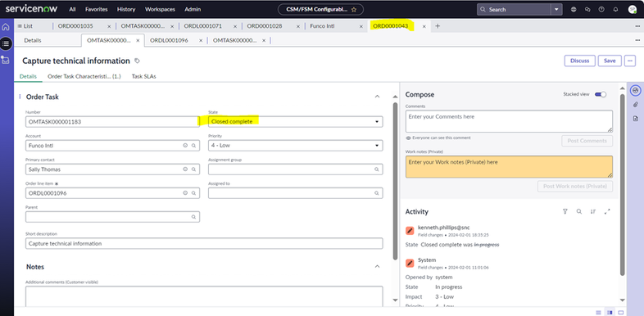Screen dimensions: 644x316
Task: Open the chat conversations icon in header
Action: tap(587, 9)
